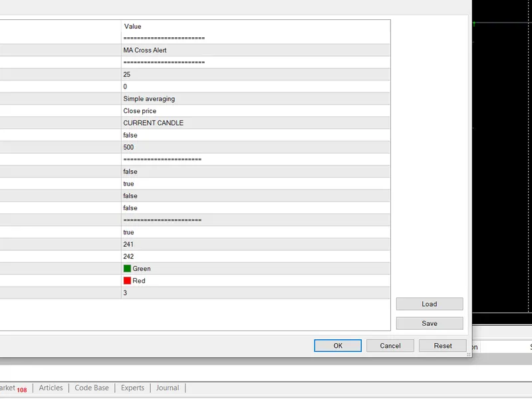The height and width of the screenshot is (399, 532).
Task: Select the value cell showing 241
Action: pyautogui.click(x=255, y=244)
